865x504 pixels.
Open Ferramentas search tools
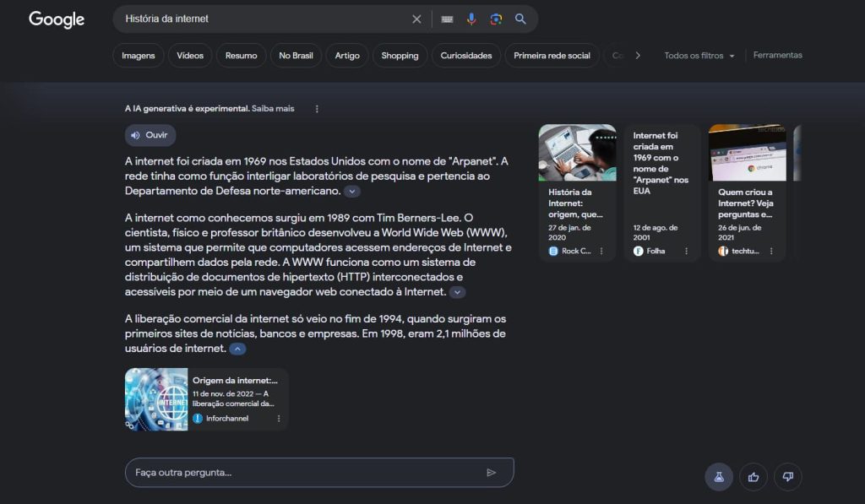pos(778,55)
